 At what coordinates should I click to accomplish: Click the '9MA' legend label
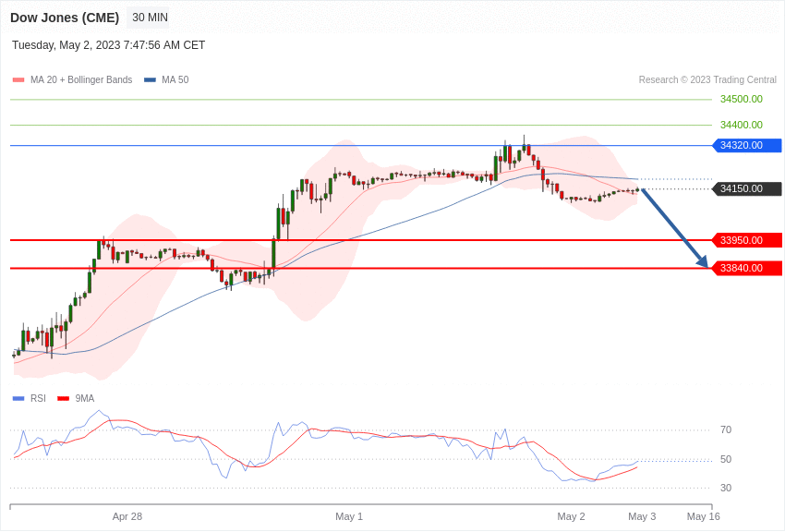85,398
